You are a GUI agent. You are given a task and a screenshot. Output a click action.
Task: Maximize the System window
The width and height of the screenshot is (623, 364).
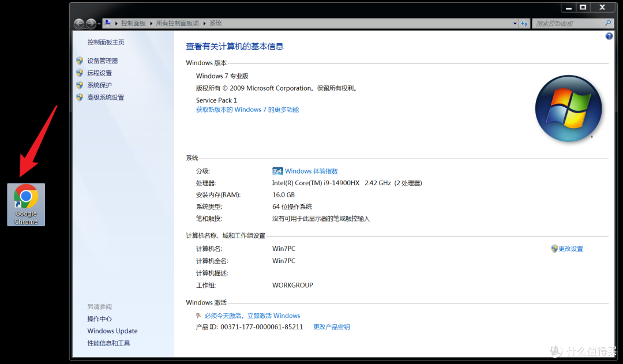(x=583, y=7)
